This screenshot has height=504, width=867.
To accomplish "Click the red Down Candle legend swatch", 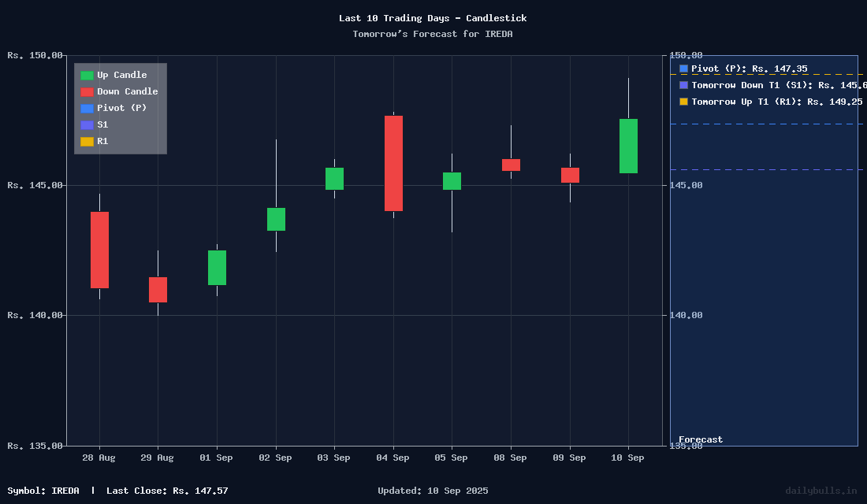I will pyautogui.click(x=87, y=91).
